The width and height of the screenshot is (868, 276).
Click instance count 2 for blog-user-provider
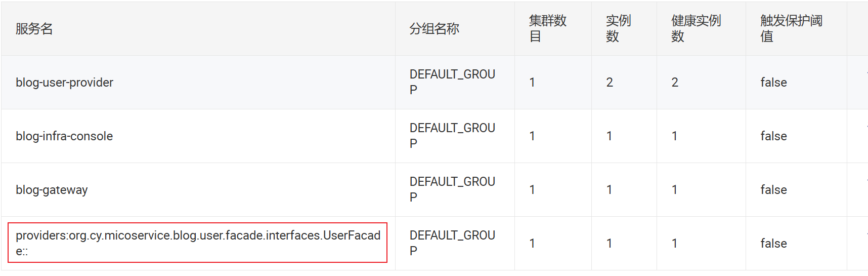coord(610,83)
